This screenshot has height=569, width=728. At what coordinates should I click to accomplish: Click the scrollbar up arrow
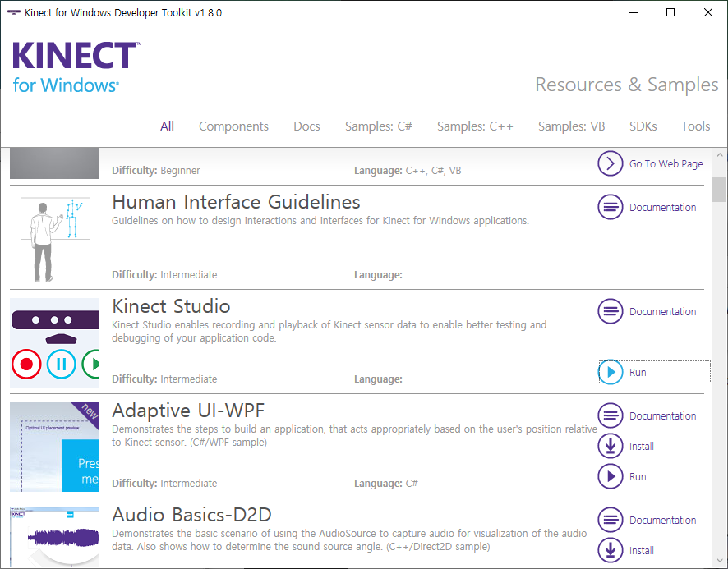[719, 155]
